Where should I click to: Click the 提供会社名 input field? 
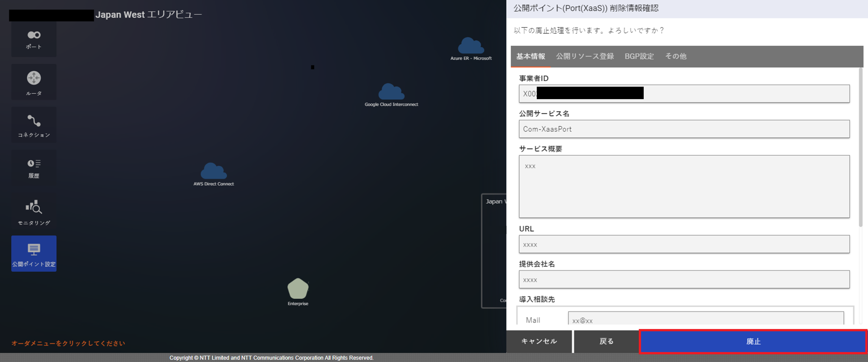[x=684, y=279]
